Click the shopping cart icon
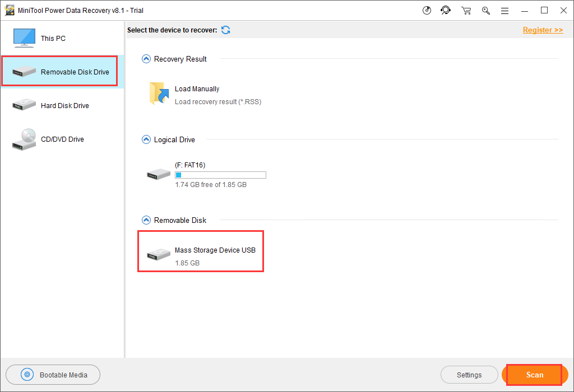Image resolution: width=574 pixels, height=392 pixels. [466, 11]
